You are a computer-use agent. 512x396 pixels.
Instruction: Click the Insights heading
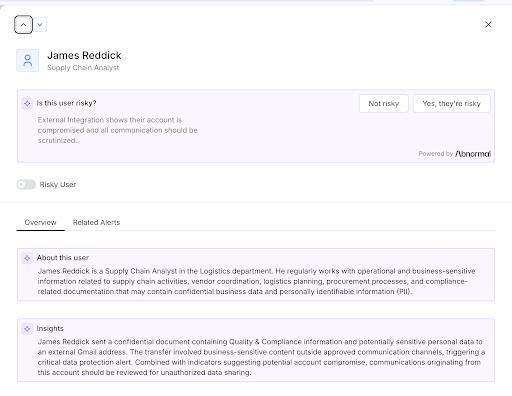click(50, 328)
